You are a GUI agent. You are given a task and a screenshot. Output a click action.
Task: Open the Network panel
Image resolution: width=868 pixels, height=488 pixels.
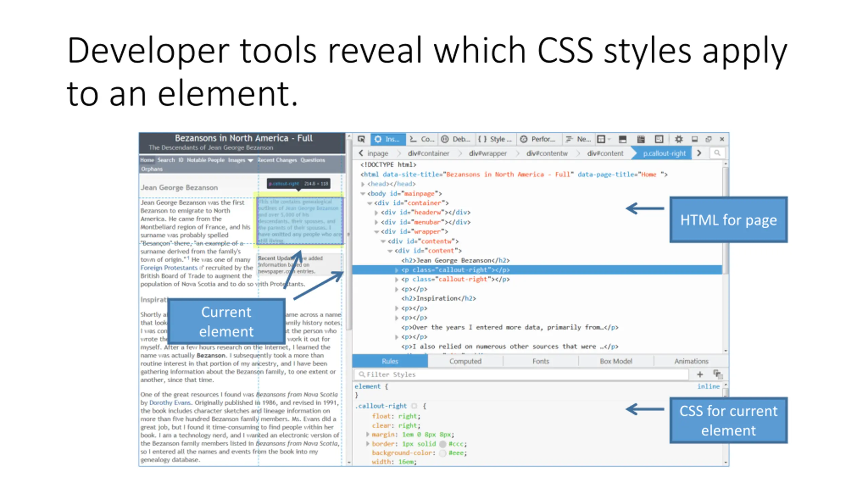(578, 139)
